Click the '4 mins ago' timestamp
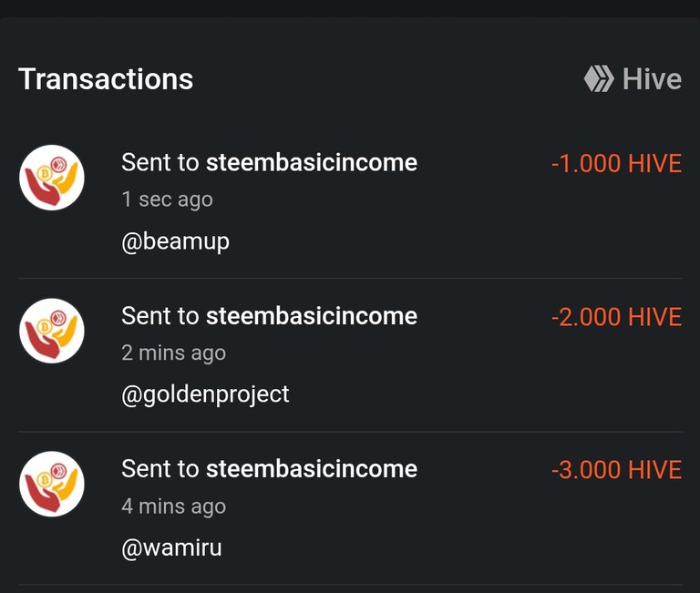 pyautogui.click(x=174, y=506)
